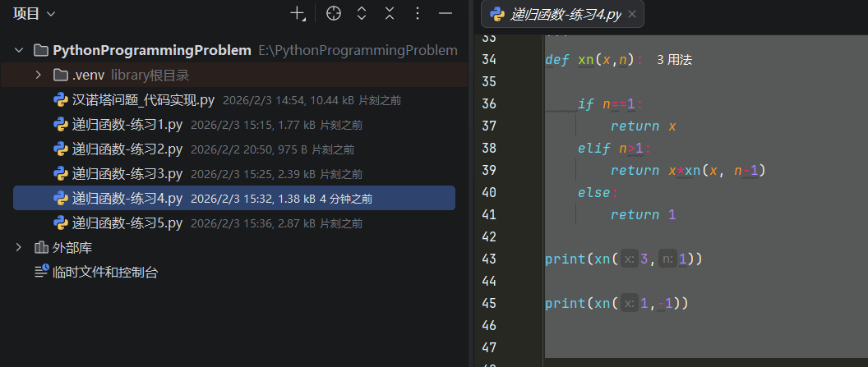Open the 项目 view dropdown
The width and height of the screenshot is (868, 367).
35,14
